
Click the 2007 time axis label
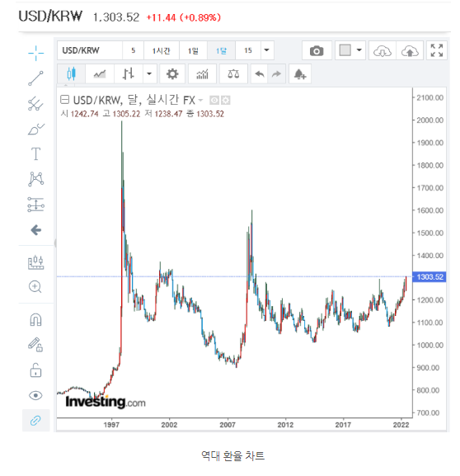tap(228, 425)
